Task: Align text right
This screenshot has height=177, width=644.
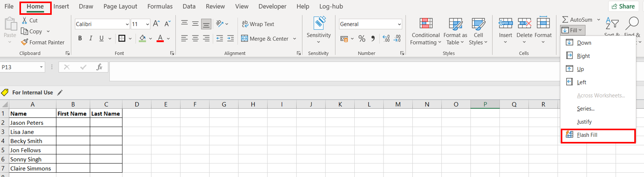Action: tap(206, 38)
